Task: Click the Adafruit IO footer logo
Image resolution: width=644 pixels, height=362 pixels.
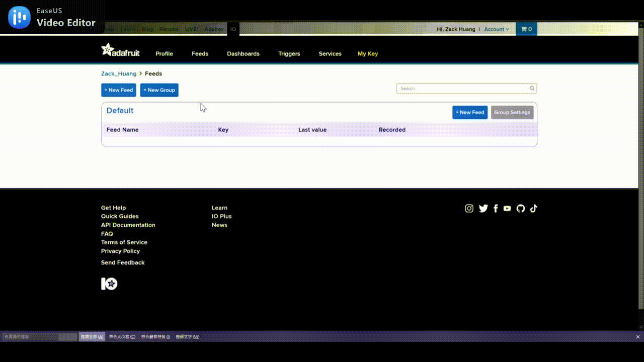Action: tap(109, 284)
